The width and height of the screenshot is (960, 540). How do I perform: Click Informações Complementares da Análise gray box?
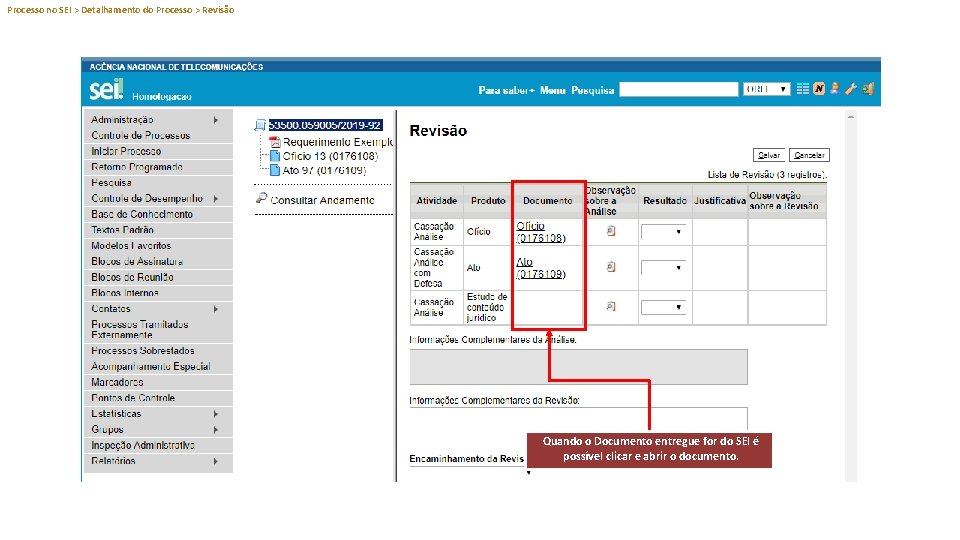coord(579,367)
